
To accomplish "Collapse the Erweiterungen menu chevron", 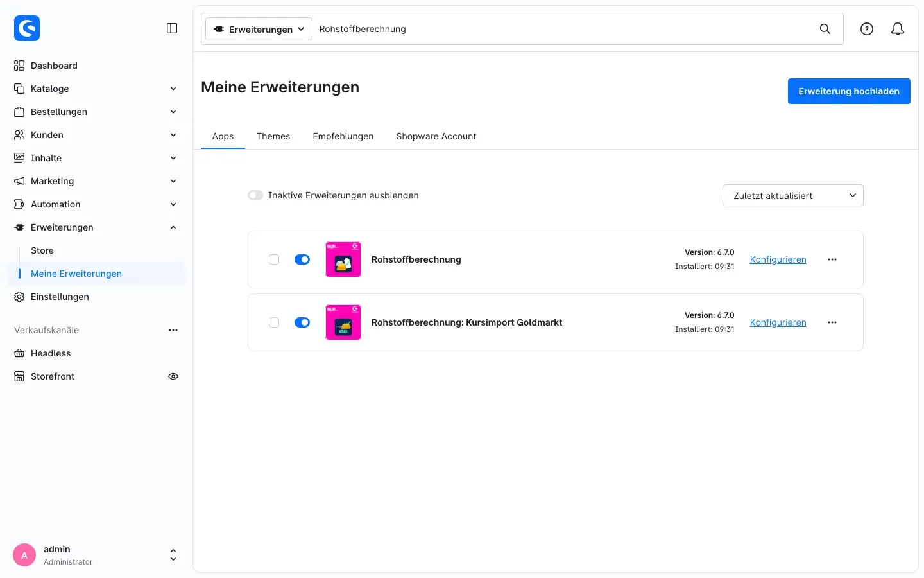I will (x=173, y=227).
